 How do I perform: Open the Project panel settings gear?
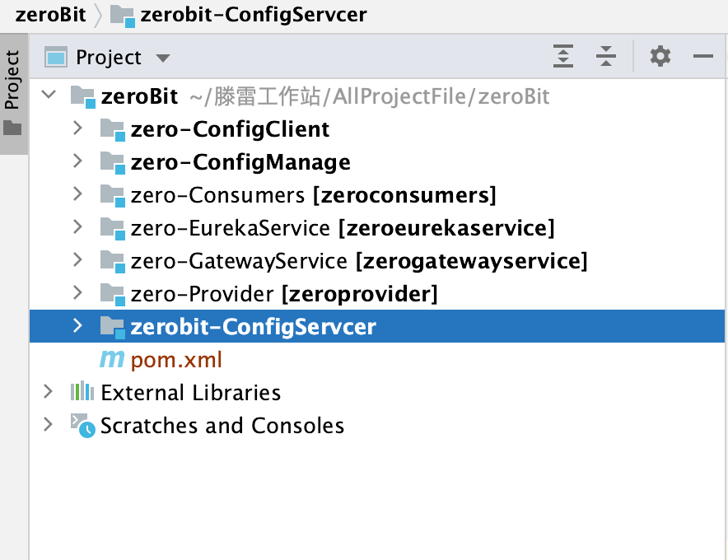click(x=660, y=56)
